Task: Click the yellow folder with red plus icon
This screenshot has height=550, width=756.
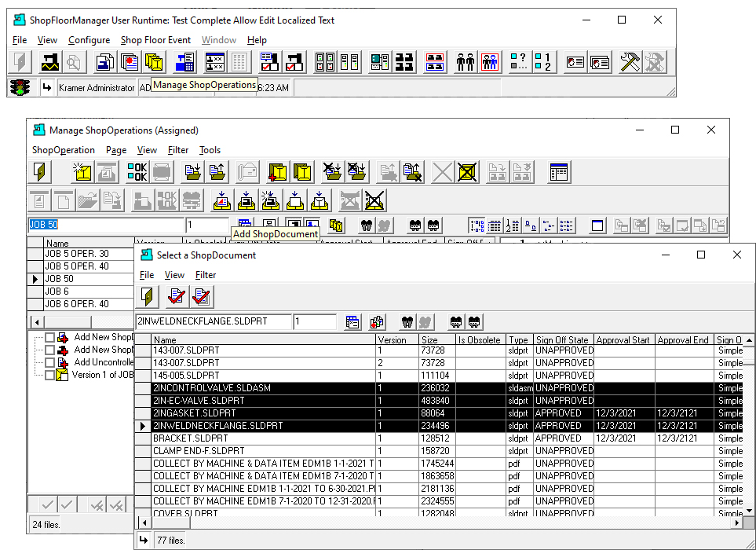Action: tap(277, 172)
